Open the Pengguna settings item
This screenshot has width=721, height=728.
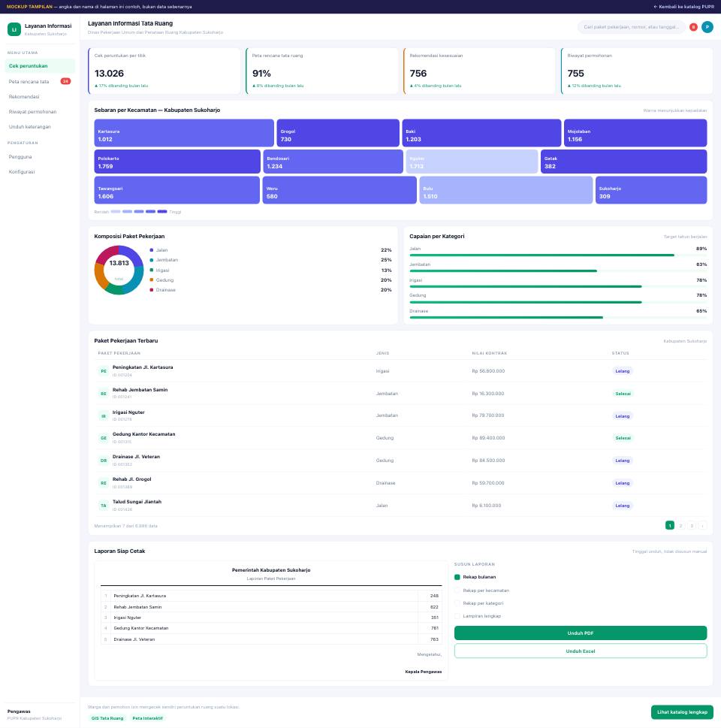click(40, 157)
